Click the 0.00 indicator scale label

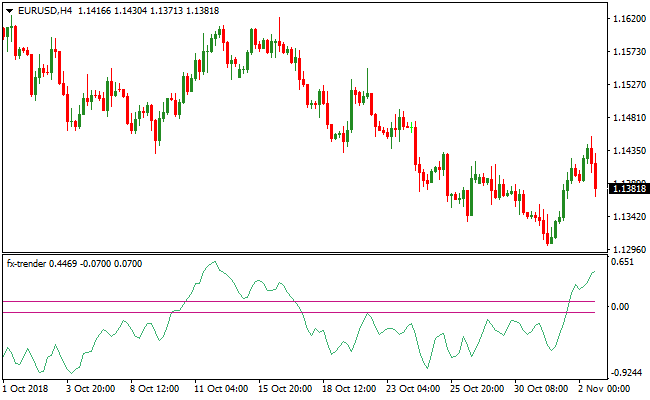(621, 307)
